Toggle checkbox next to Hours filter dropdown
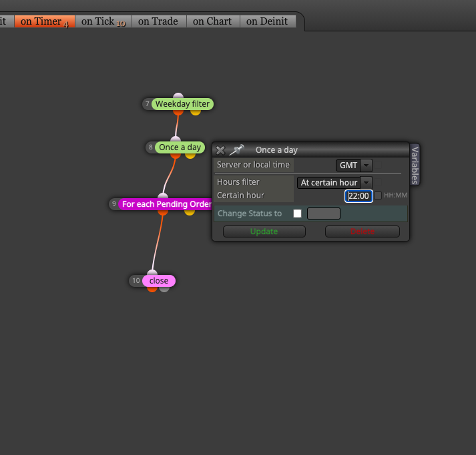 click(378, 182)
